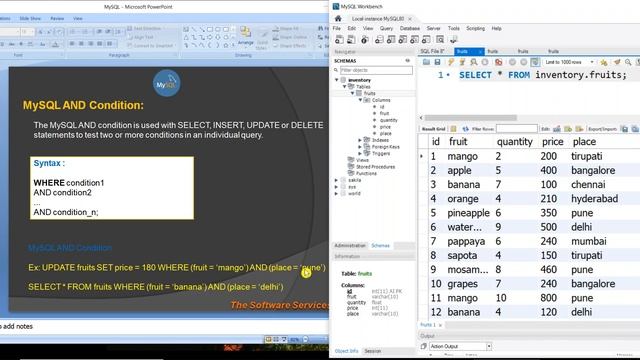The width and height of the screenshot is (640, 360).
Task: Execute the statement under the cursor icon
Action: [x=462, y=62]
